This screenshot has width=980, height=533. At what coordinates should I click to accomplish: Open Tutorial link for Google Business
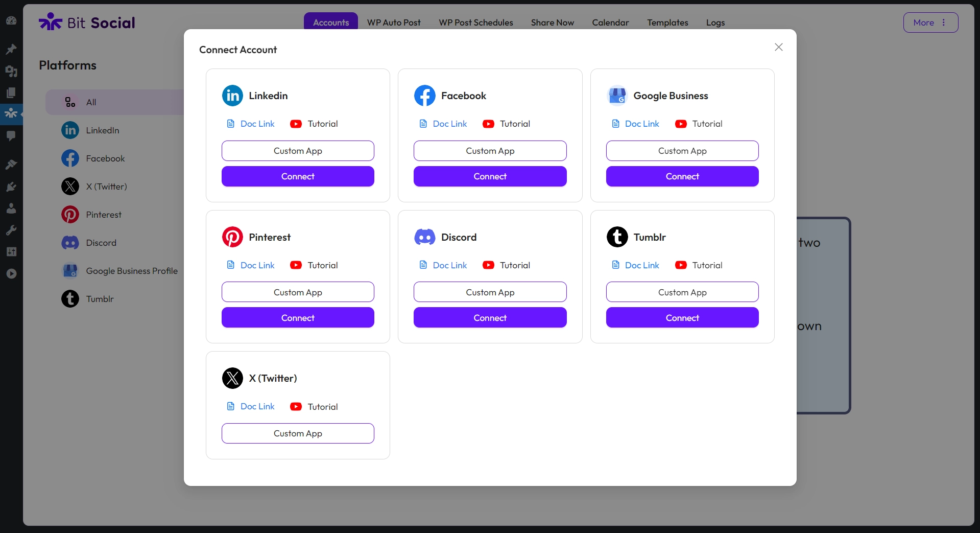pyautogui.click(x=707, y=124)
